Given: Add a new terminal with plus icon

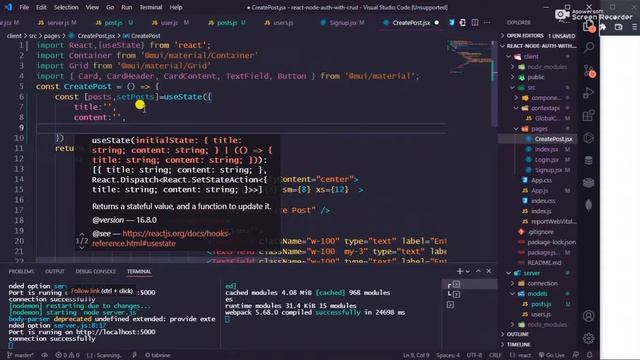Looking at the screenshot, I should coord(460,271).
